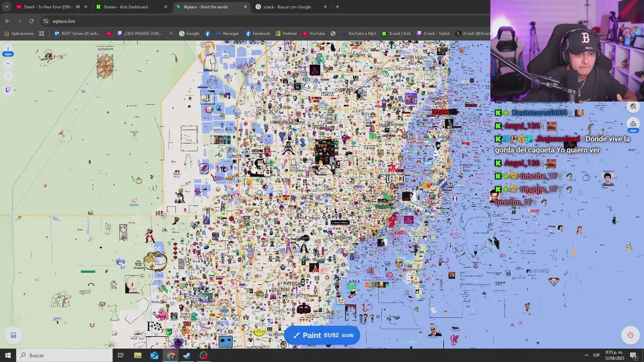Change the ESP input language
The image size is (644, 362).
(597, 355)
